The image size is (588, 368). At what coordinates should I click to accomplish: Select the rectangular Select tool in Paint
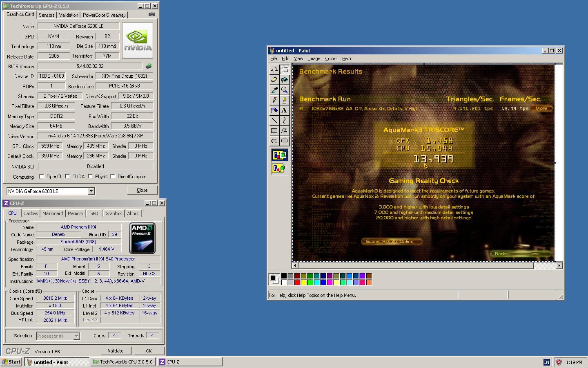click(285, 70)
